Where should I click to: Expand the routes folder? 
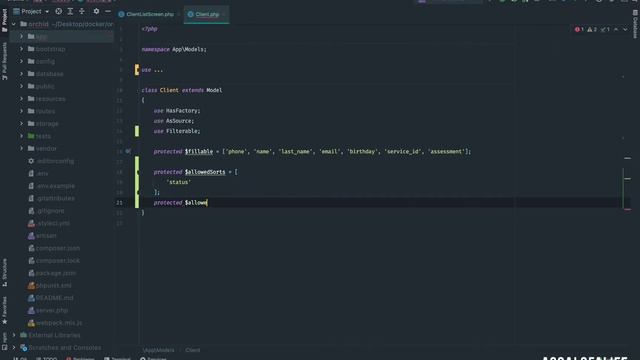(x=22, y=111)
